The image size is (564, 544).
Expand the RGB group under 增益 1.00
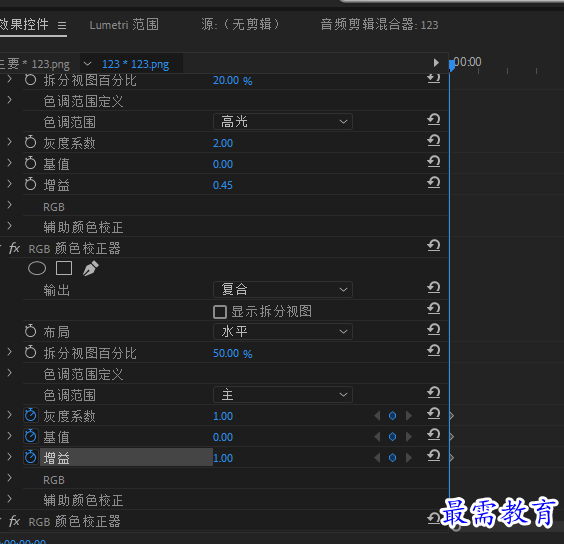pos(10,478)
